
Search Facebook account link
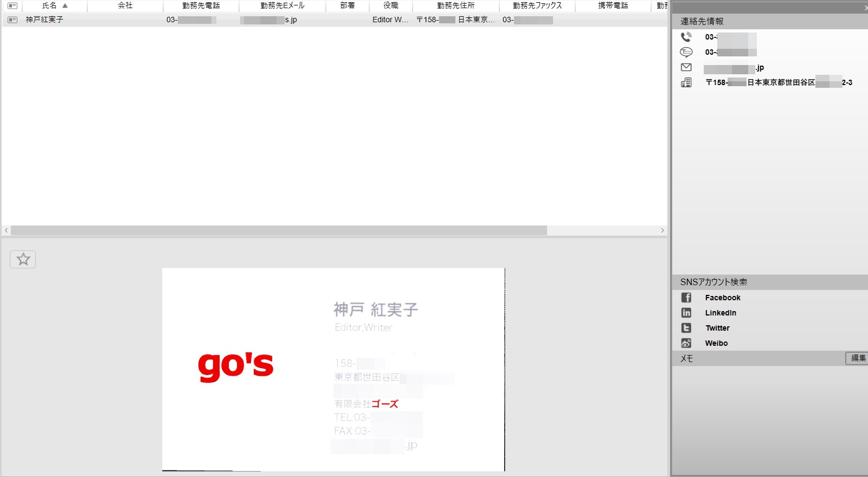click(x=723, y=298)
